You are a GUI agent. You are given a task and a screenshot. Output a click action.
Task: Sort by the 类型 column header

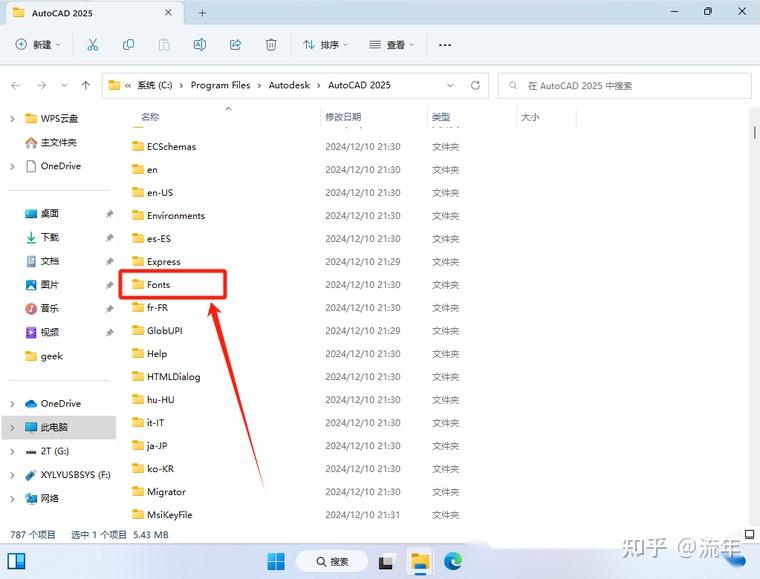point(442,117)
